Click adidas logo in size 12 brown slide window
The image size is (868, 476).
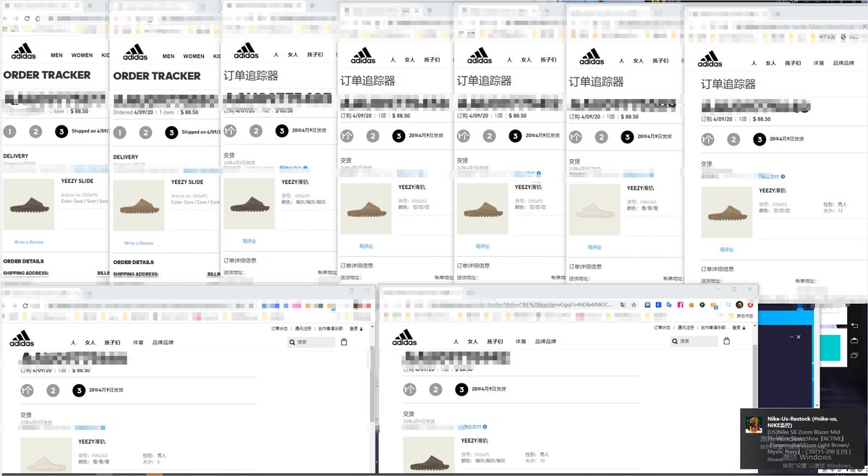click(710, 59)
